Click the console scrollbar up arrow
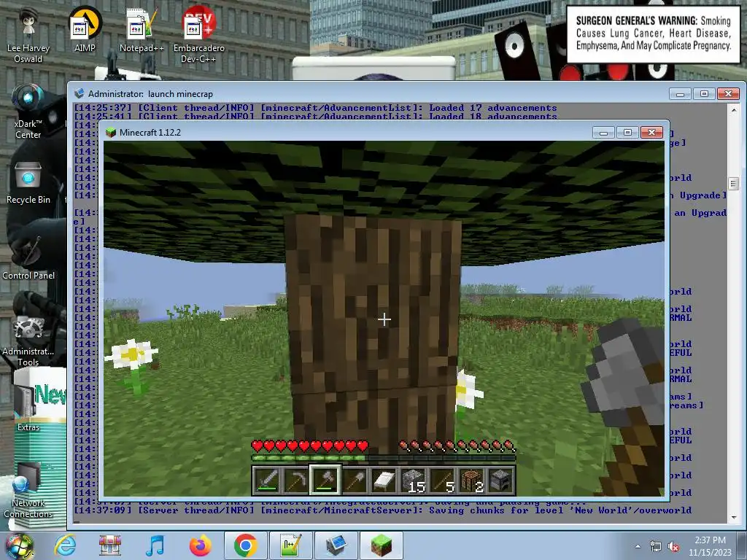The height and width of the screenshot is (560, 747). pyautogui.click(x=734, y=110)
